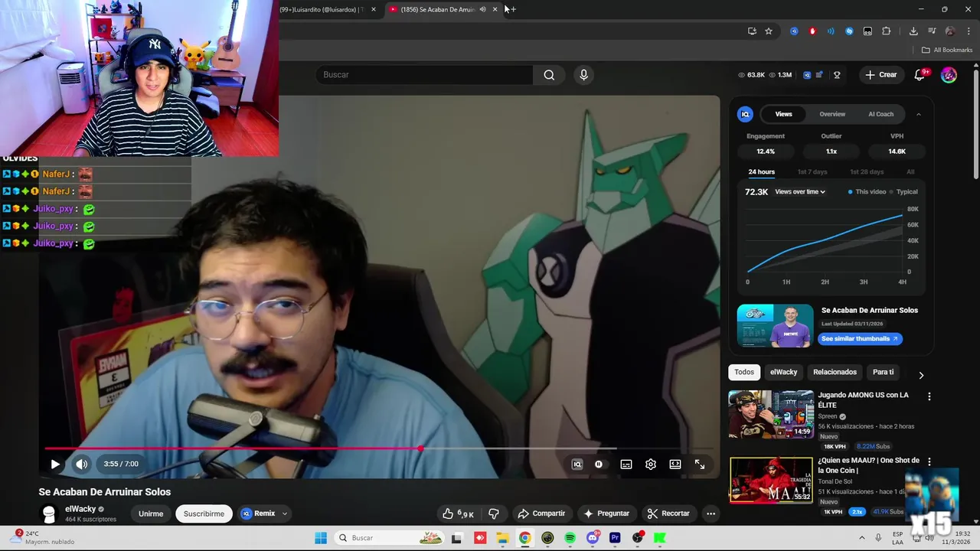Click the vidIQ icon in player controls
980x551 pixels.
pyautogui.click(x=577, y=465)
